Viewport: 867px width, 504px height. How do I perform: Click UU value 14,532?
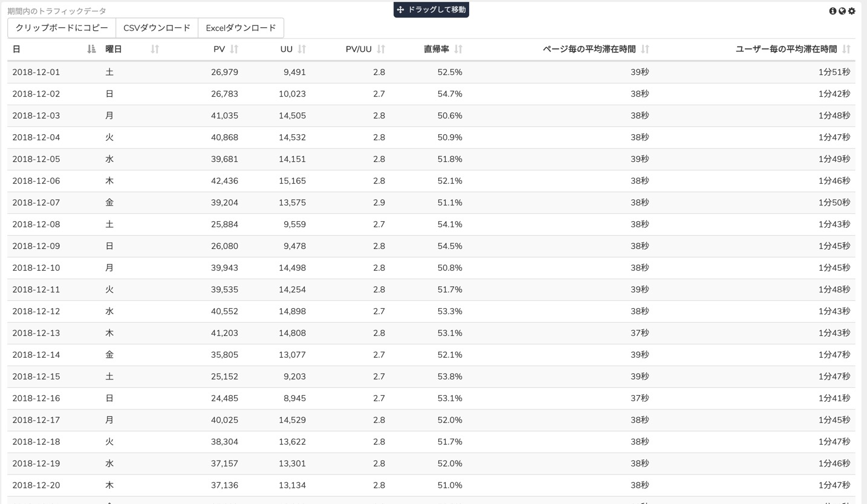292,137
